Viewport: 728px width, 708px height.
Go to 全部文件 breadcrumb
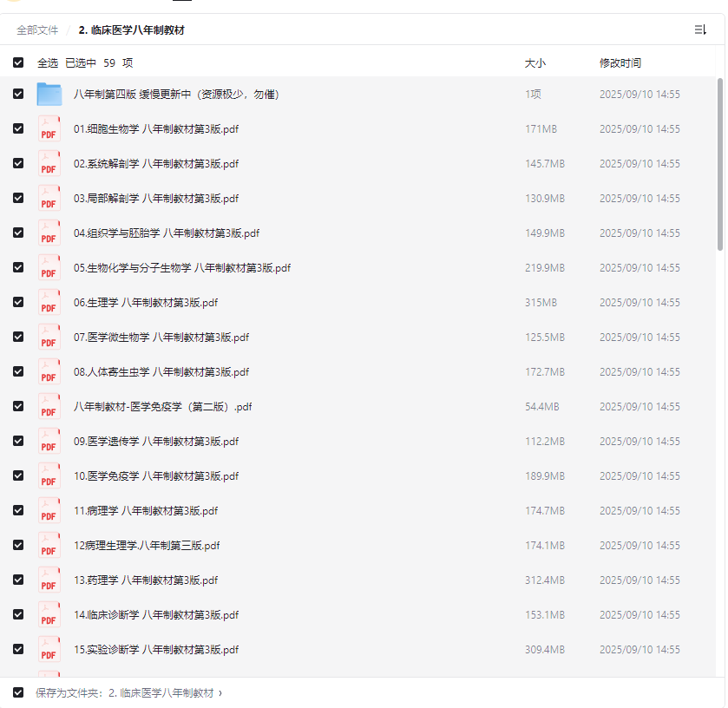[37, 30]
